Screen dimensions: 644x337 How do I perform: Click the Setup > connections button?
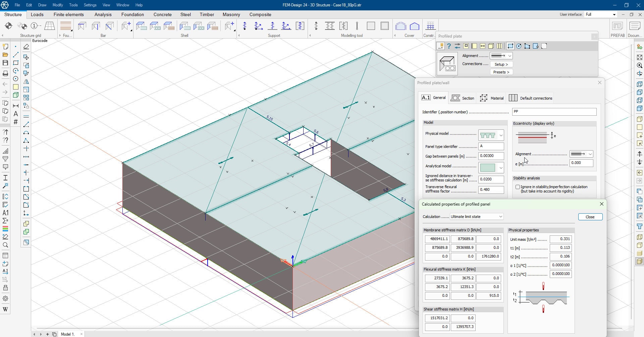point(501,64)
